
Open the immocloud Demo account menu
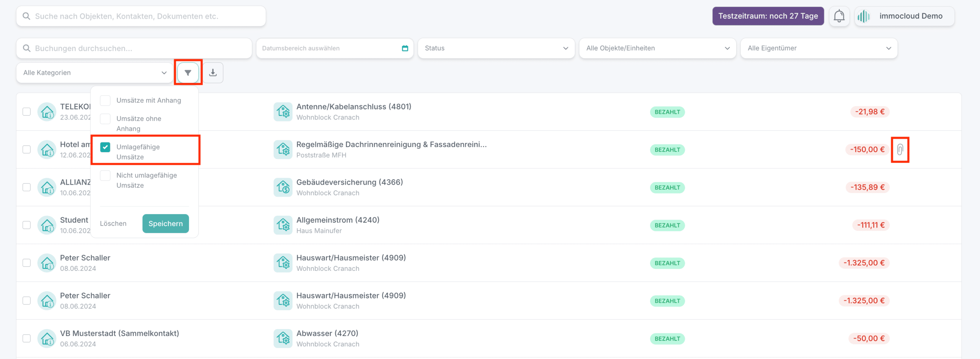click(905, 16)
